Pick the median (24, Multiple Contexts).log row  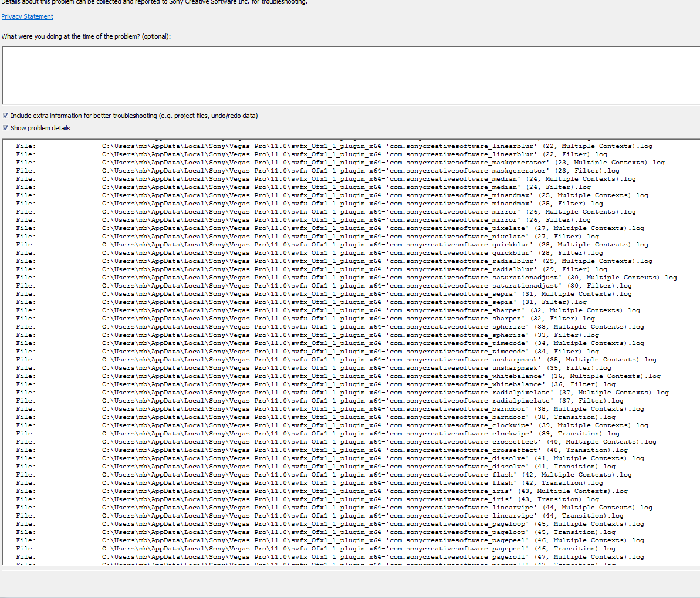pyautogui.click(x=326, y=179)
